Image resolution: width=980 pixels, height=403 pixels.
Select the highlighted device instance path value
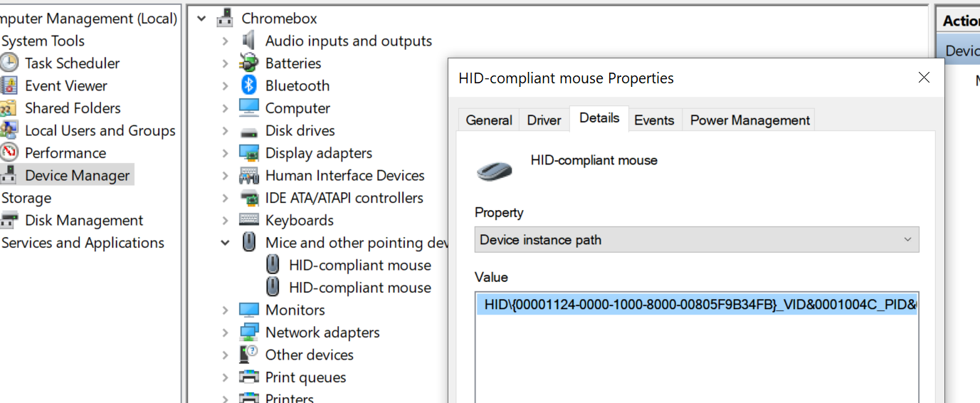pyautogui.click(x=696, y=305)
